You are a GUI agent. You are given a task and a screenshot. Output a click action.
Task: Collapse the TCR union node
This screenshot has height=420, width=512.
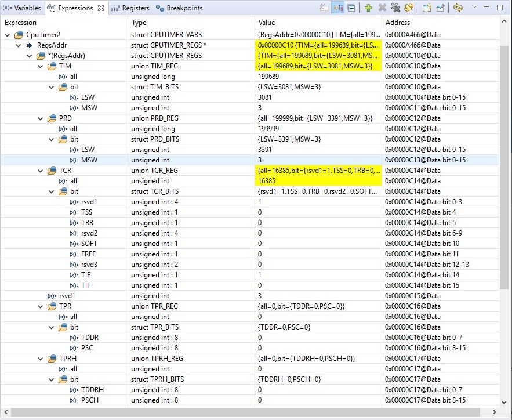click(x=41, y=171)
